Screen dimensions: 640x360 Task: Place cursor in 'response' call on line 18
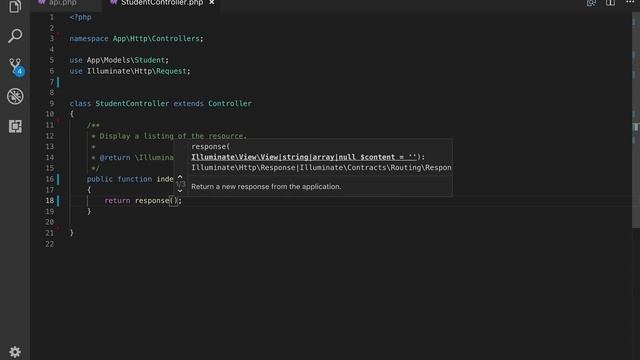pyautogui.click(x=152, y=200)
